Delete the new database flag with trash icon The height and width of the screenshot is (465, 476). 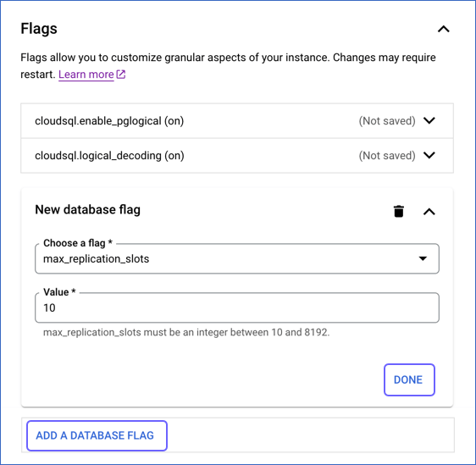pyautogui.click(x=399, y=211)
